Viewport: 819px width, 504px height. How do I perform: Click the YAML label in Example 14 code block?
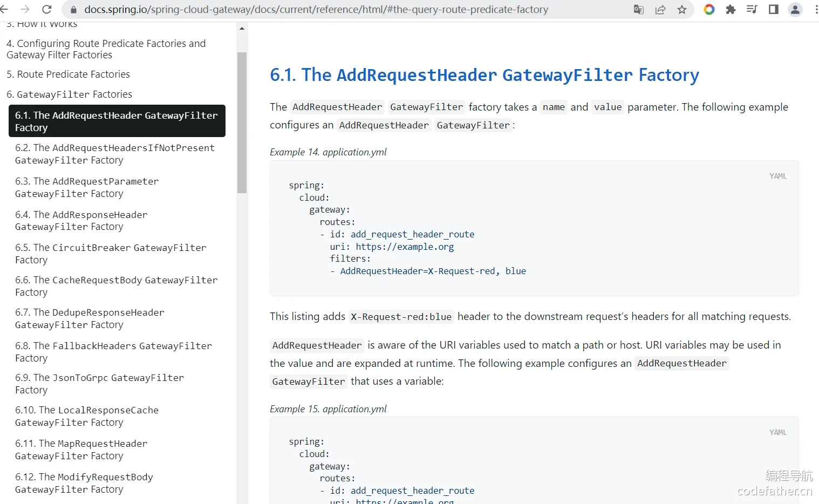click(778, 176)
